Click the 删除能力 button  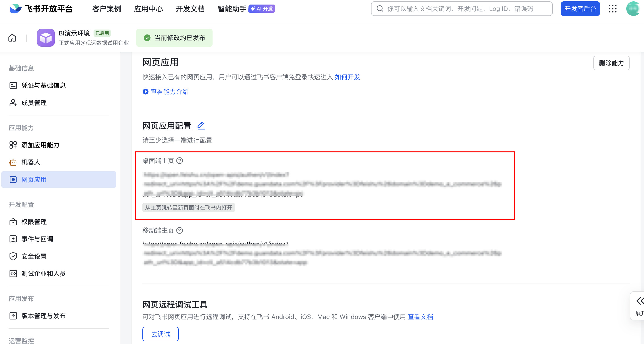click(x=611, y=63)
